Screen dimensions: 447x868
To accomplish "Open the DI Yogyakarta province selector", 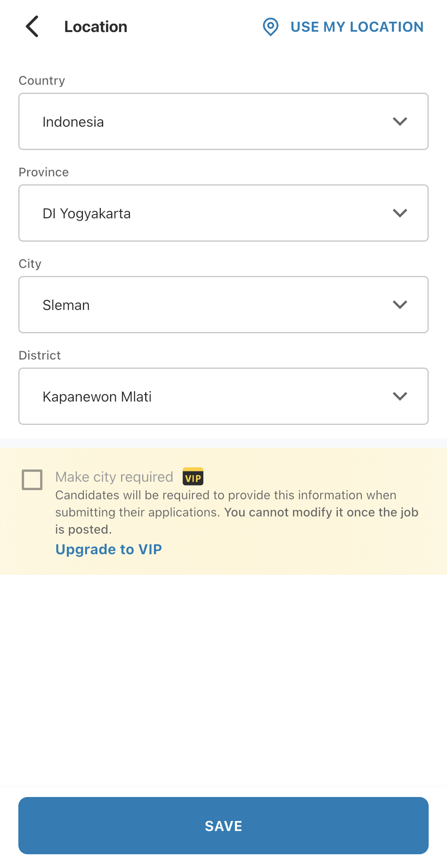I will click(223, 213).
